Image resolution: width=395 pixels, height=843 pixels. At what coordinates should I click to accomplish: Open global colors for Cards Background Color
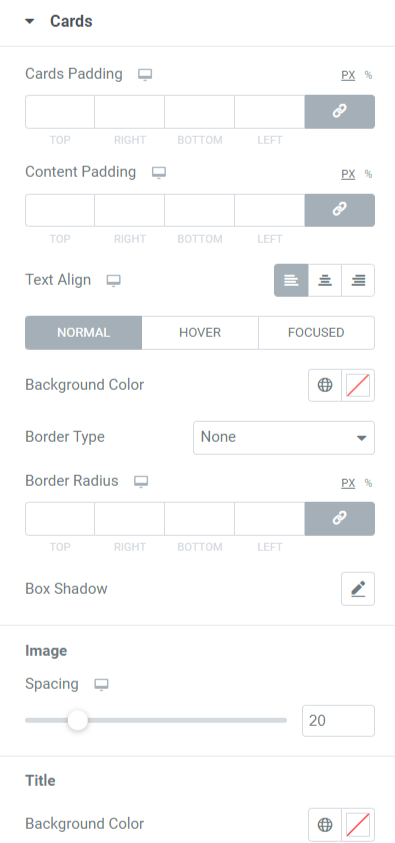click(325, 385)
